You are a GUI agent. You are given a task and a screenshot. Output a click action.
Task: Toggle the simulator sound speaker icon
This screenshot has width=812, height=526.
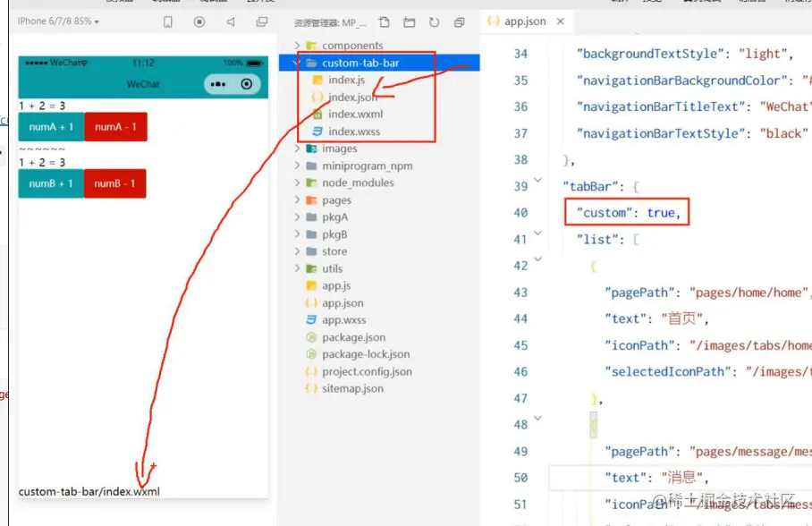pyautogui.click(x=231, y=21)
